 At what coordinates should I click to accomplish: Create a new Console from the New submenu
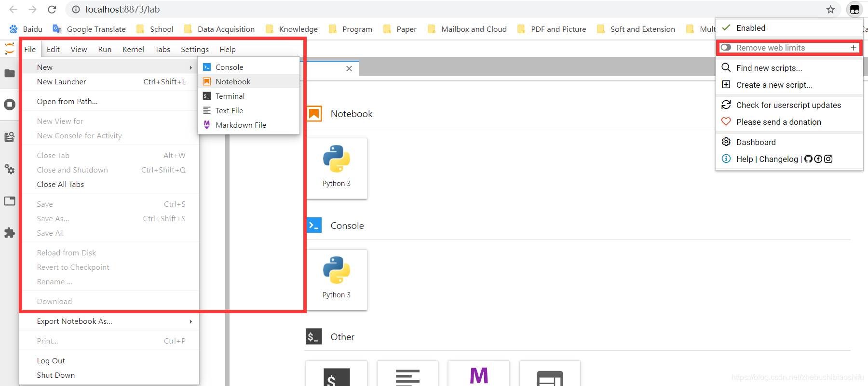pyautogui.click(x=249, y=67)
